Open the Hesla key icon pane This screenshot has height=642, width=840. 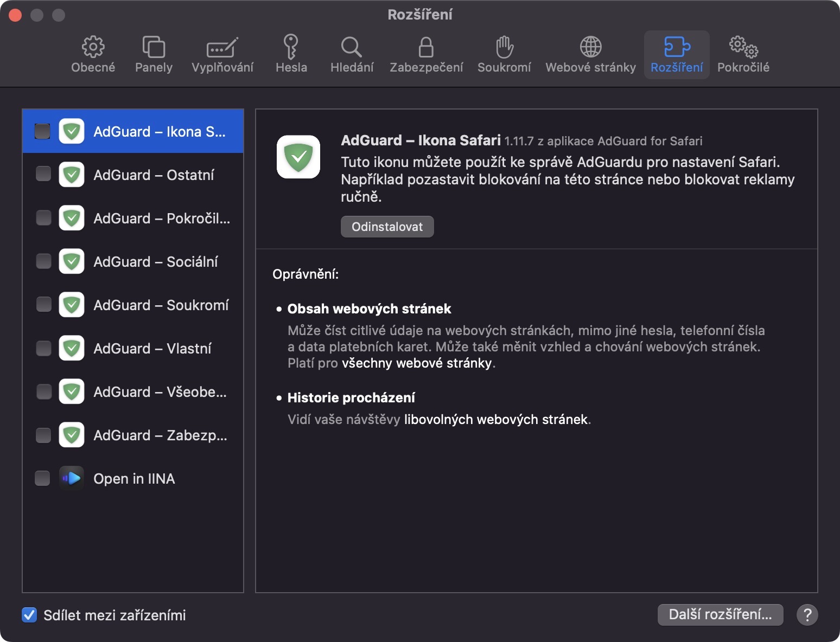[291, 54]
